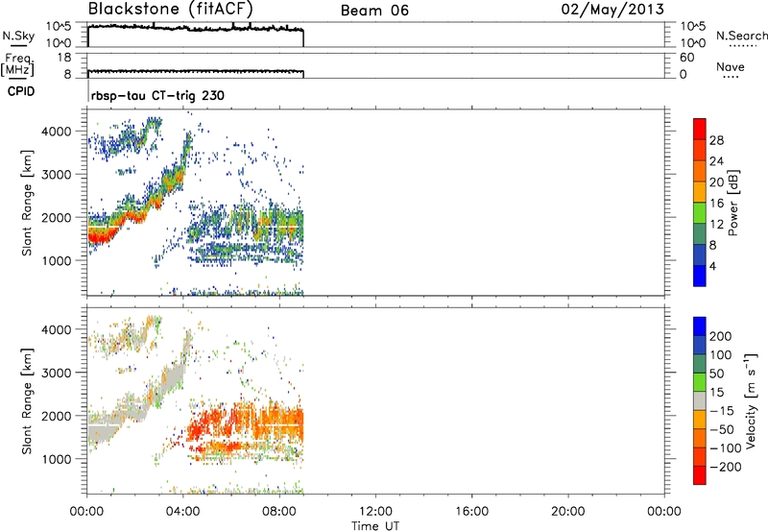Select the "N.Search" legend label
Screen dimensions: 768x532
(x=741, y=36)
